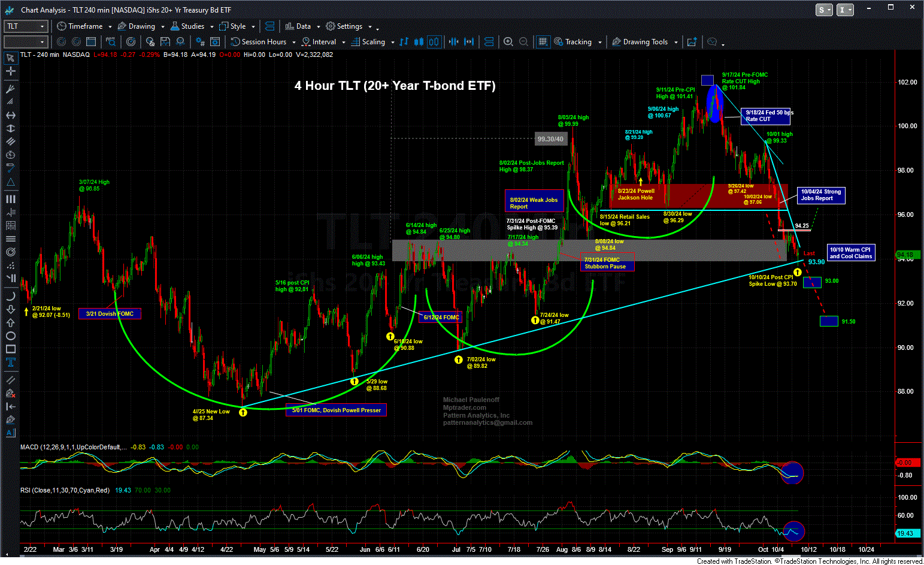Choose the horizontal double-arrow drawing tool

click(x=10, y=115)
